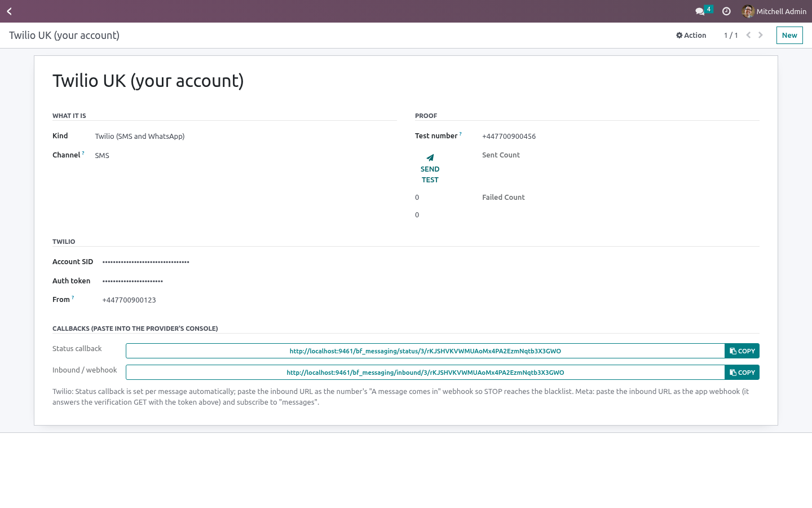Viewport: 812px width, 508px height.
Task: Click the unread badge 4 on messages
Action: [x=709, y=9]
